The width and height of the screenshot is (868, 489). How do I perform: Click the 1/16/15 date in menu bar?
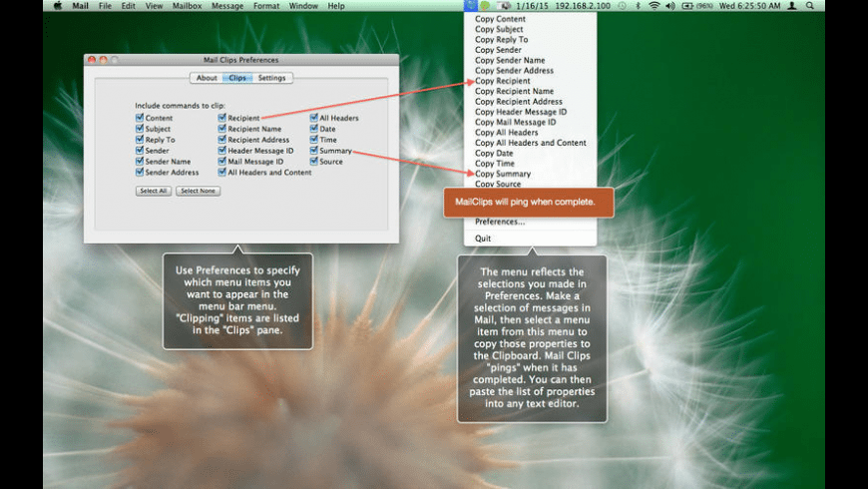point(532,6)
